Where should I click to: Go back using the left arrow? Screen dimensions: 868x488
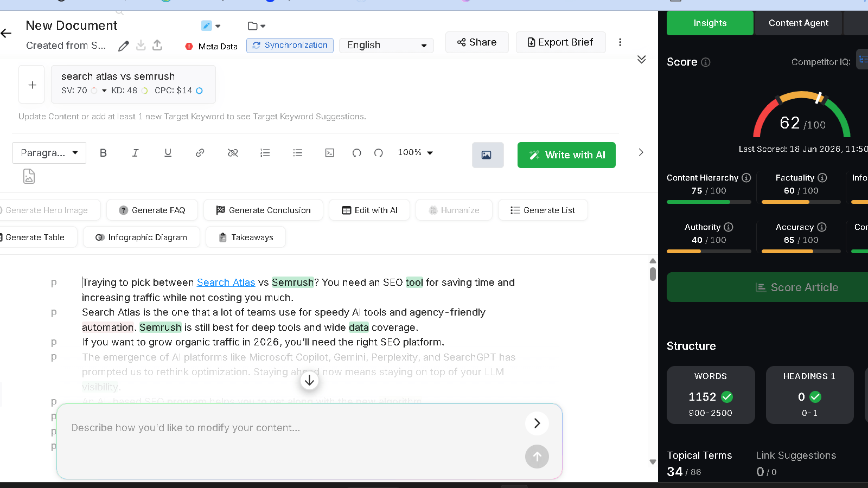pos(6,34)
